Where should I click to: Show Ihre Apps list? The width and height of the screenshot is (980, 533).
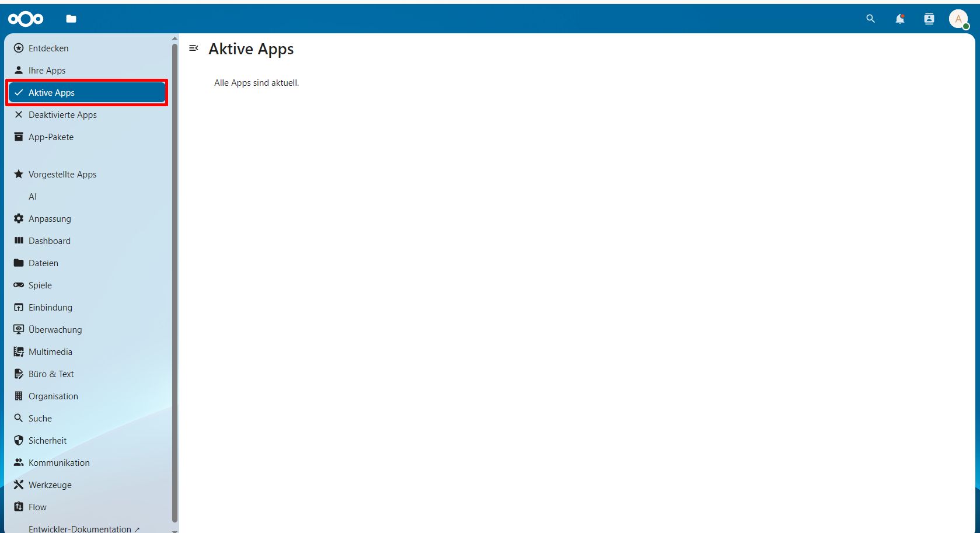click(88, 71)
